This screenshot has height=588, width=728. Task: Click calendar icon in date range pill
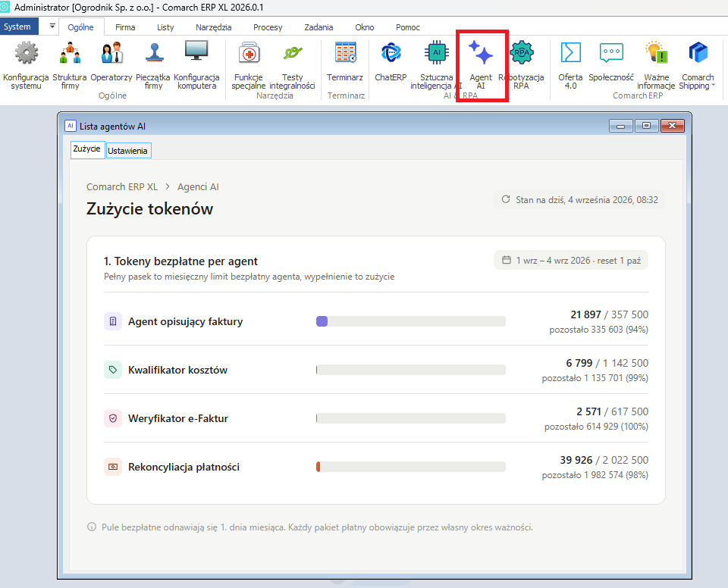click(507, 260)
